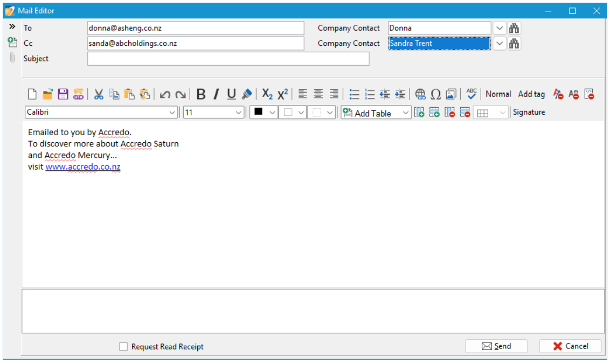
Task: Click the Paste clipboard icon
Action: pyautogui.click(x=129, y=94)
